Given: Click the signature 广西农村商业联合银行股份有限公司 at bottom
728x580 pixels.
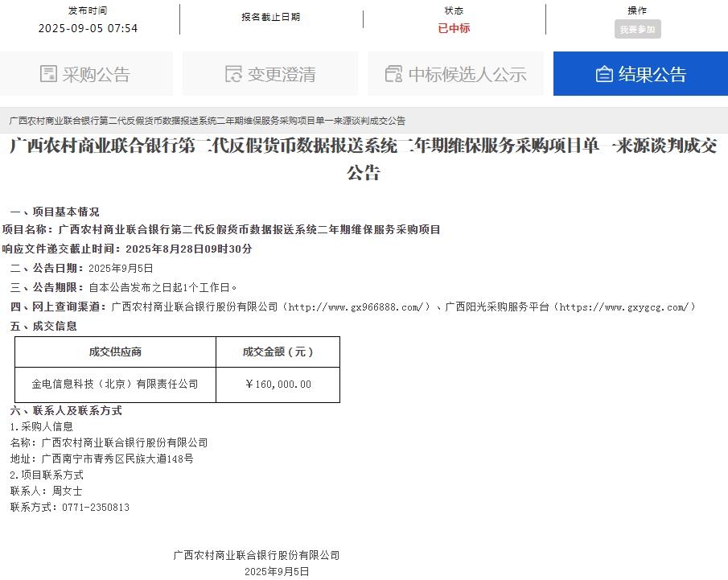Looking at the screenshot, I should click(x=257, y=555).
